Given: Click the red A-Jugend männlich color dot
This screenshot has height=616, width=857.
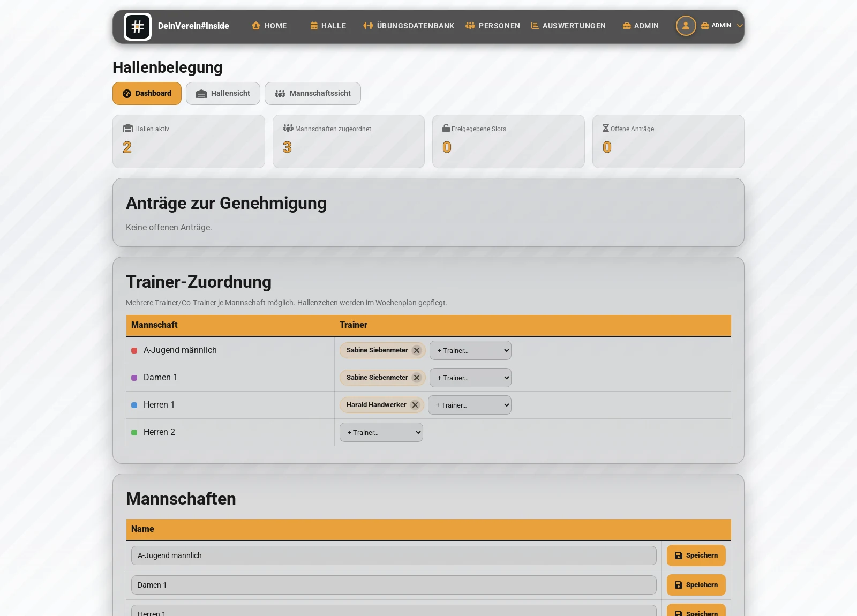Looking at the screenshot, I should click(x=134, y=351).
